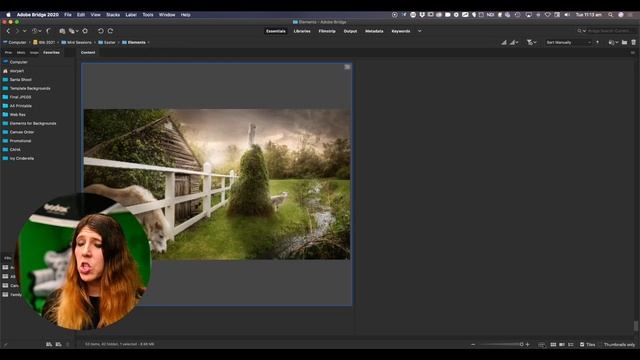Rotate image 90° counterclockwise
The width and height of the screenshot is (640, 360).
(100, 31)
